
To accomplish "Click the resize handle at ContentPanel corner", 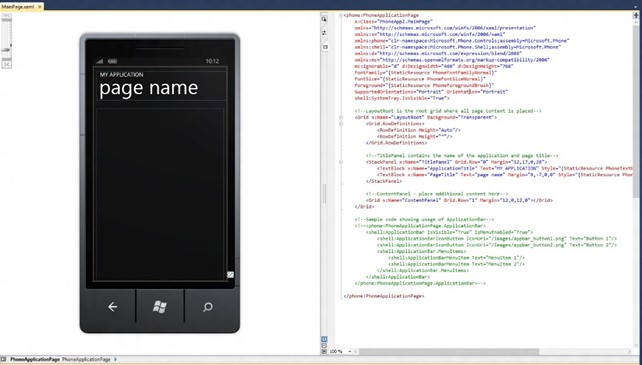I will 231,275.
